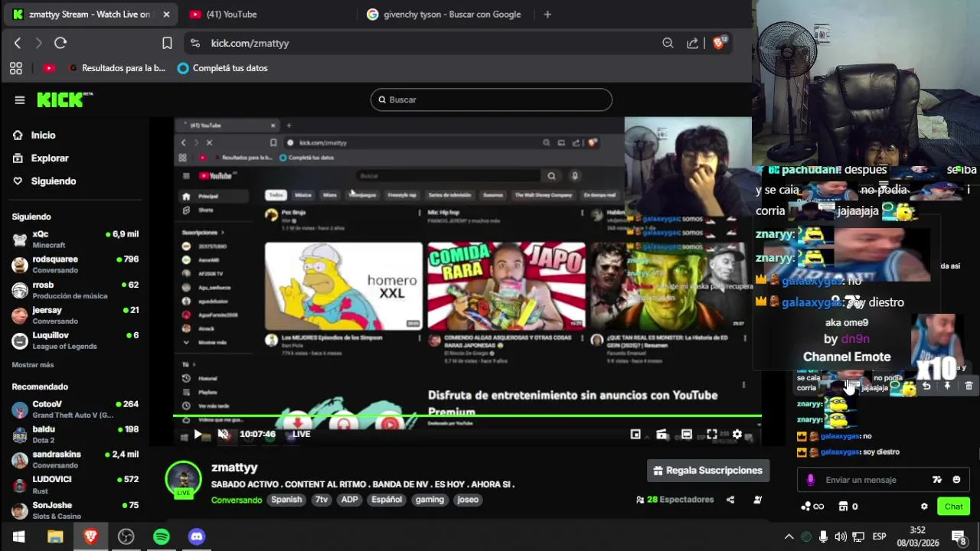Image resolution: width=980 pixels, height=551 pixels.
Task: Click the purple microphone chat icon
Action: 810,480
